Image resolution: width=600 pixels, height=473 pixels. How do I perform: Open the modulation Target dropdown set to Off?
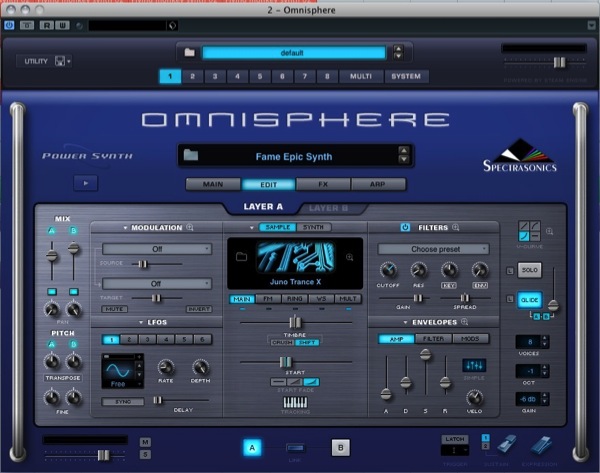point(157,284)
